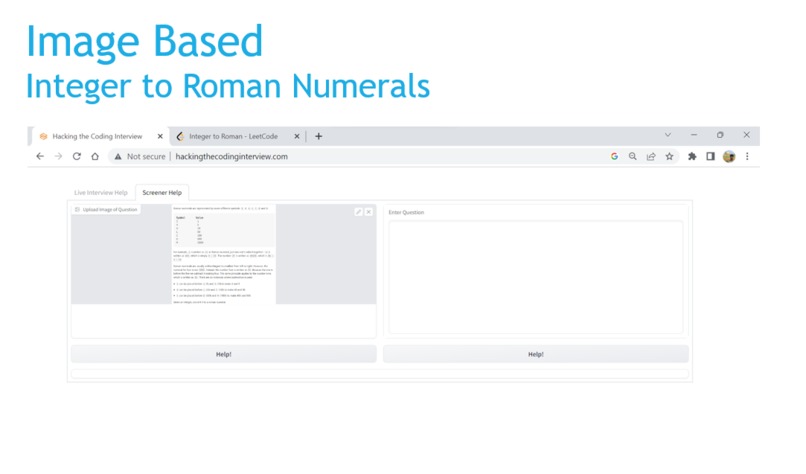
Task: Open the browser home page icon
Action: pyautogui.click(x=95, y=156)
